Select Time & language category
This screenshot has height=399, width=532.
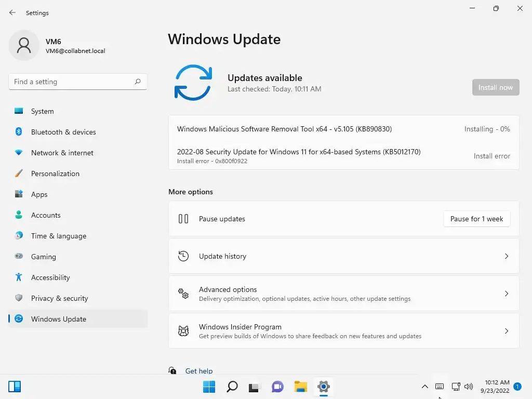78,236
